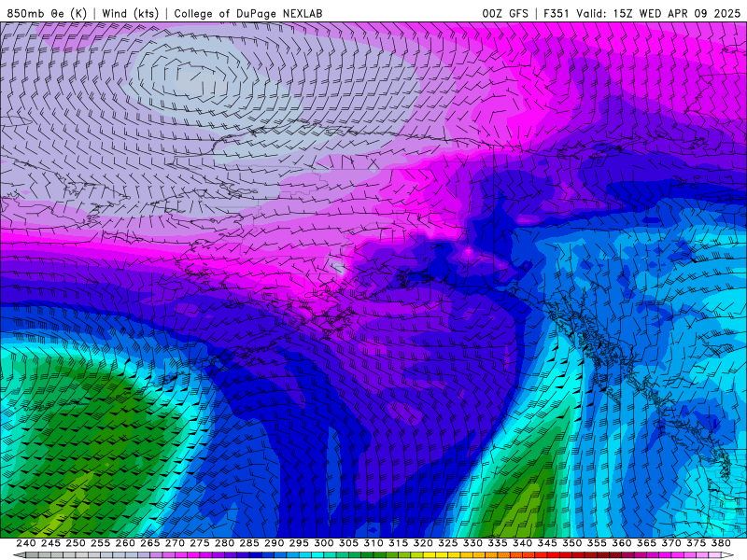Screen dimensions: 747x560
Task: Select the 355 legend label
Action: pos(597,543)
